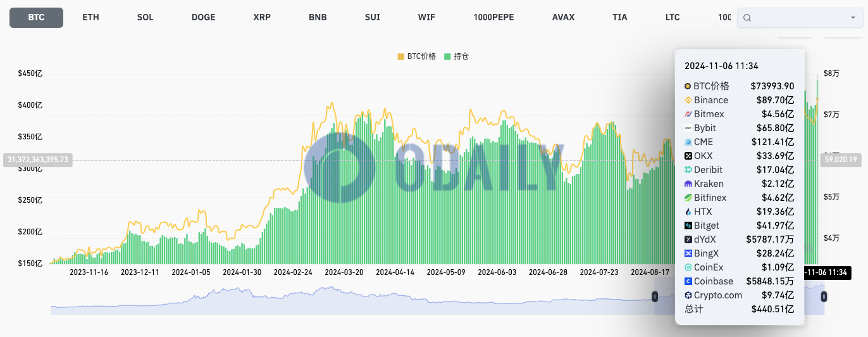Choose the DOGE tab
Image resolution: width=868 pixels, height=337 pixels.
click(203, 18)
